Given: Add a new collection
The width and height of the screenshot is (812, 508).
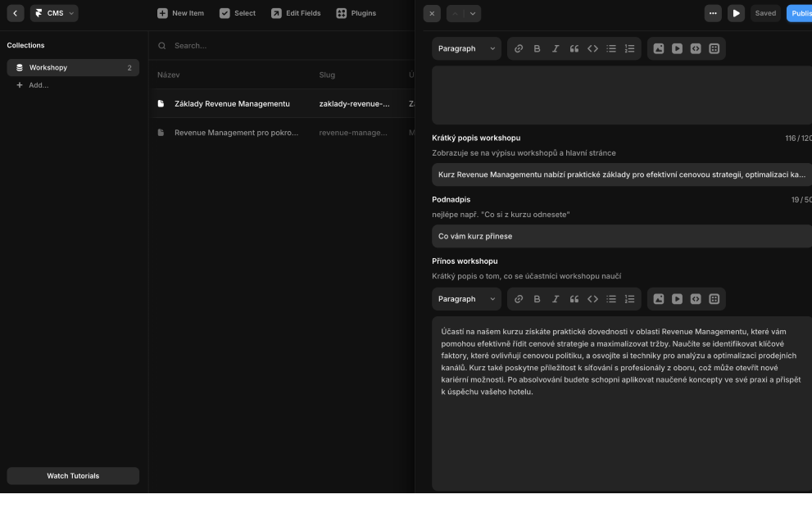Looking at the screenshot, I should pos(33,85).
